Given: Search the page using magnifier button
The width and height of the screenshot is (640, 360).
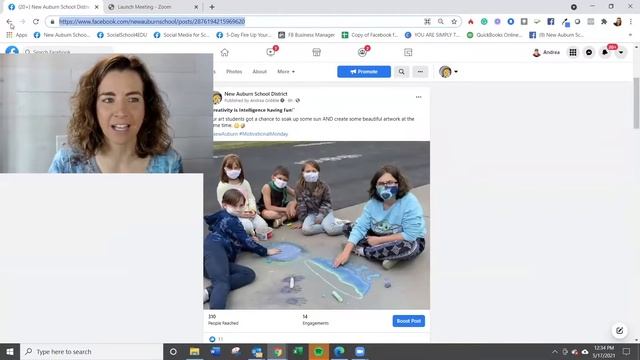Looking at the screenshot, I should (x=402, y=72).
